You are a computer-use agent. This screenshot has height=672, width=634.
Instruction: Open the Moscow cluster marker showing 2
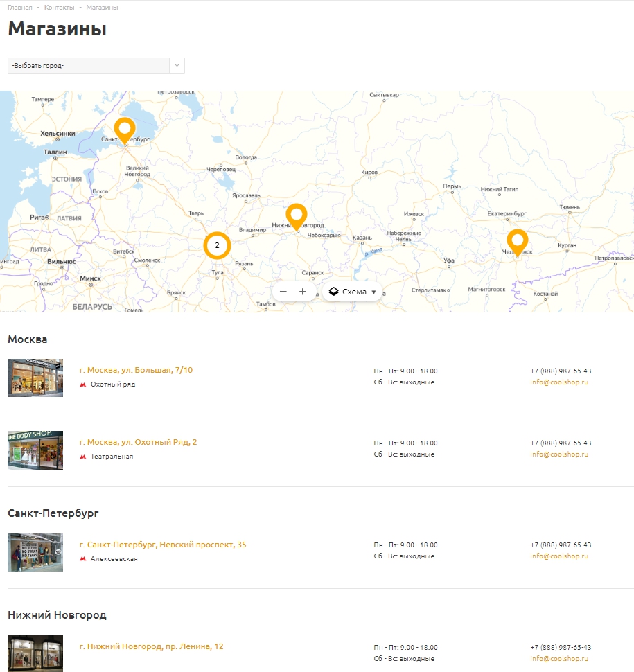pos(217,245)
